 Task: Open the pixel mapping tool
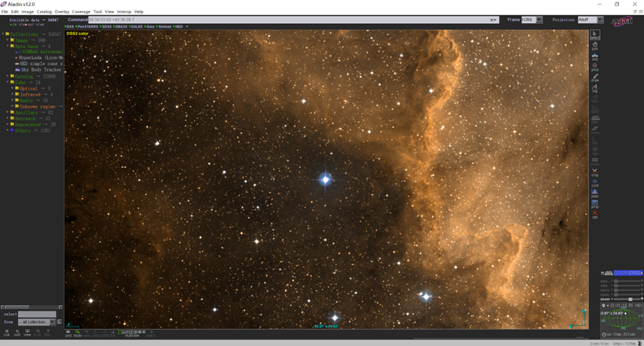(595, 193)
